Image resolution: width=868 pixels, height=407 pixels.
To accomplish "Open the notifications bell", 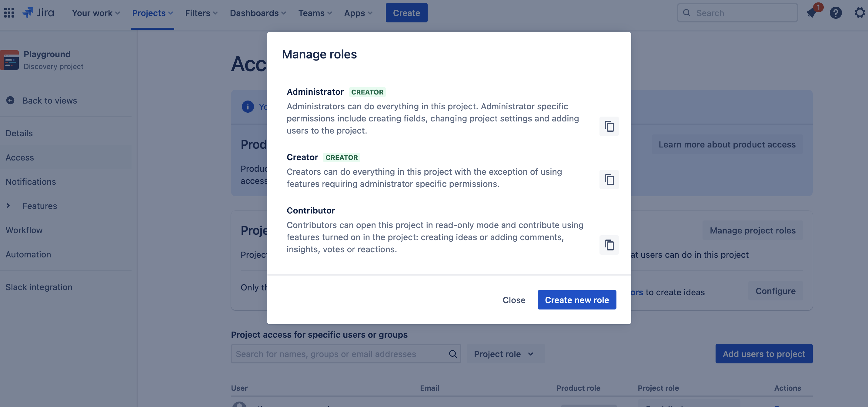I will [812, 12].
